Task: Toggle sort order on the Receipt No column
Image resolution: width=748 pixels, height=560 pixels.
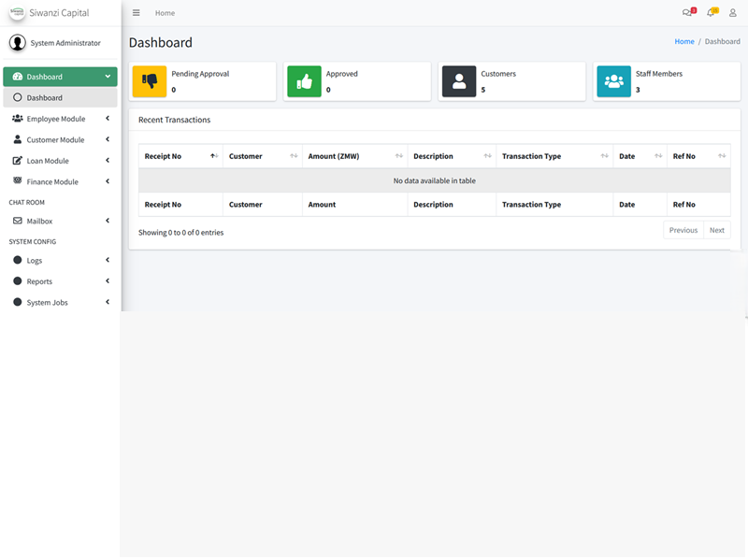Action: 169,156
